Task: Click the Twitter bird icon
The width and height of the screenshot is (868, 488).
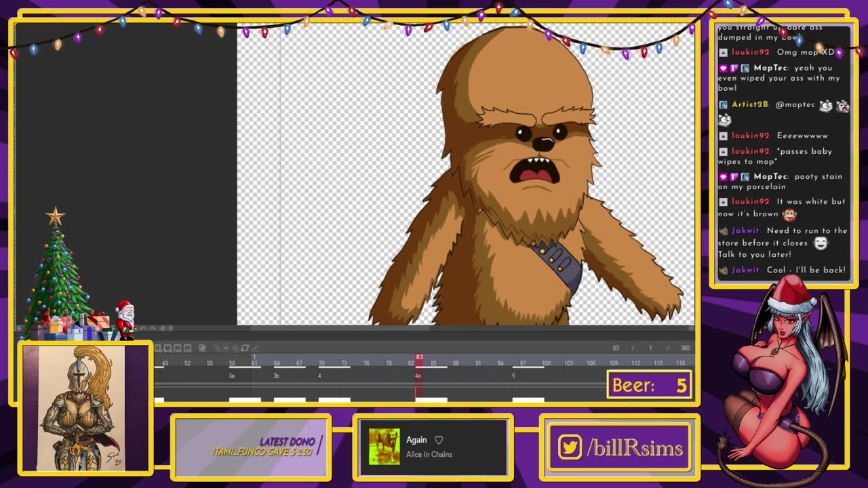Action: (570, 447)
